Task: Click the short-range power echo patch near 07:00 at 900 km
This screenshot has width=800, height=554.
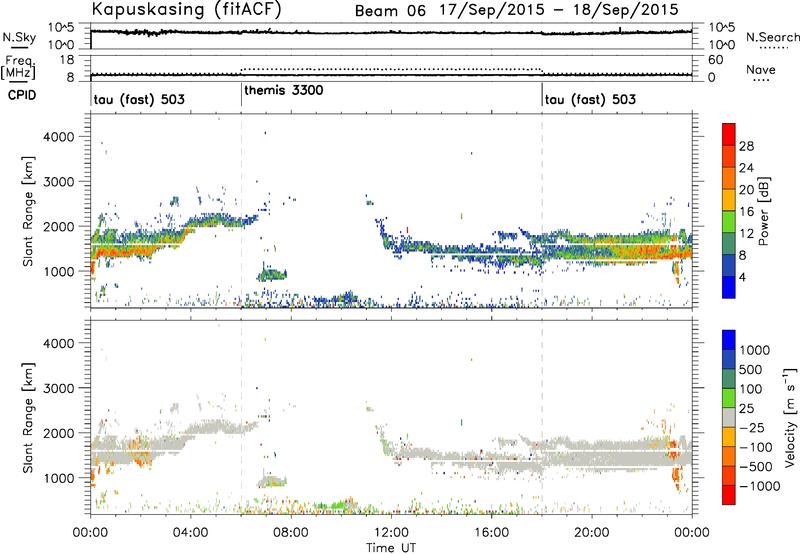Action: pyautogui.click(x=271, y=274)
